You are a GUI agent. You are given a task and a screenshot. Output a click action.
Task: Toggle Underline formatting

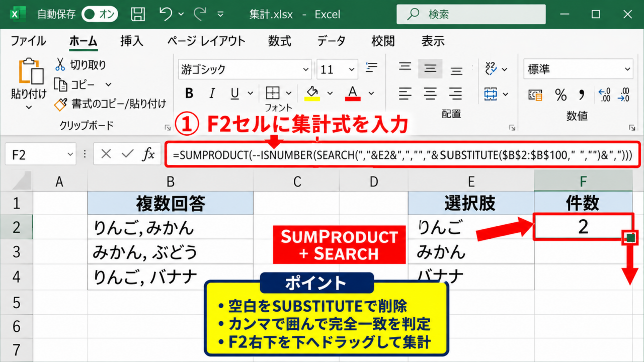[235, 94]
